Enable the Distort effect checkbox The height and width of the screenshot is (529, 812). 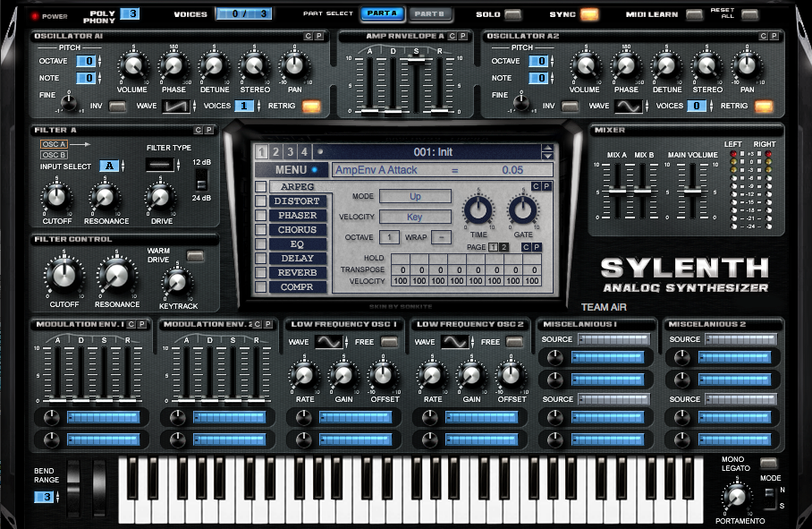coord(261,201)
